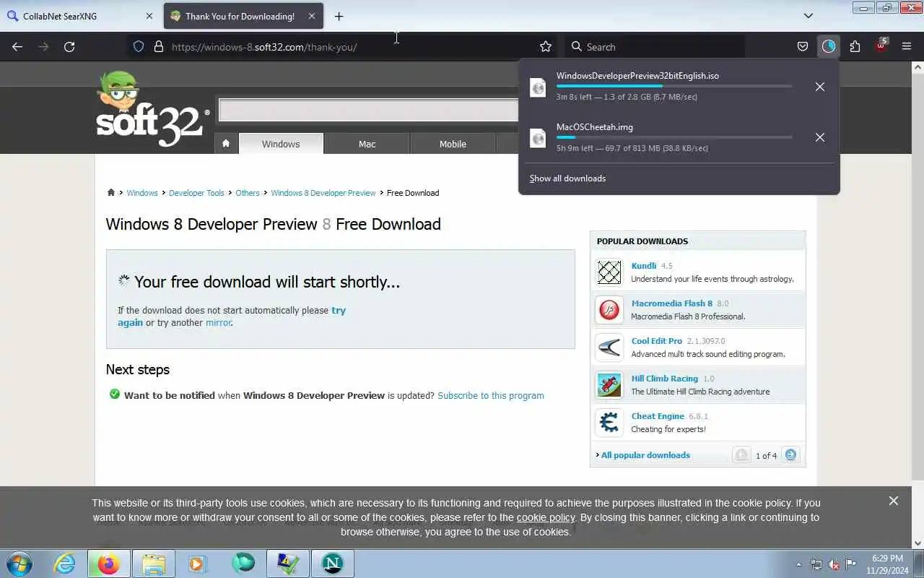Switch to Firefox in the taskbar

click(x=108, y=564)
